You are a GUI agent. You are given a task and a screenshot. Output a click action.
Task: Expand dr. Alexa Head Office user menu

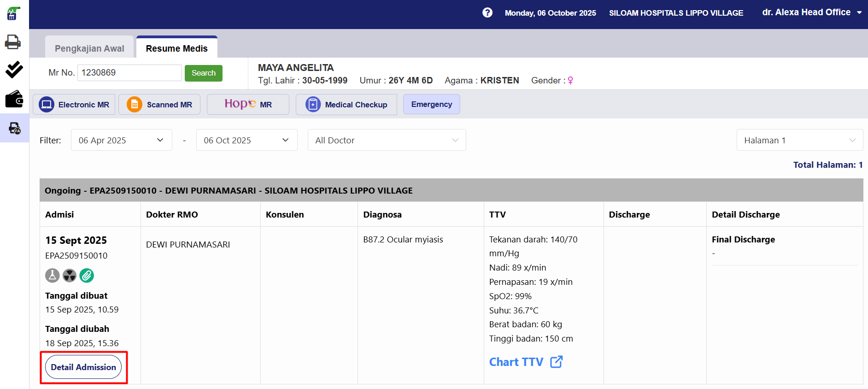click(812, 12)
